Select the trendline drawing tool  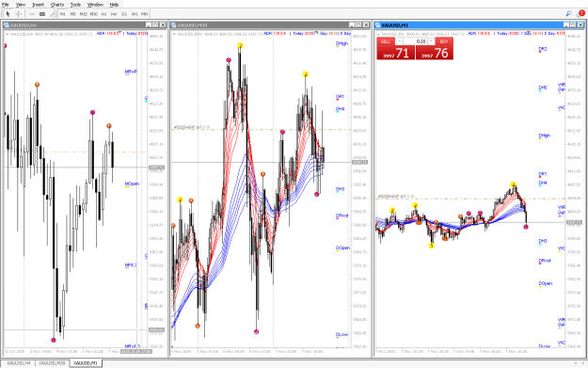coord(52,14)
